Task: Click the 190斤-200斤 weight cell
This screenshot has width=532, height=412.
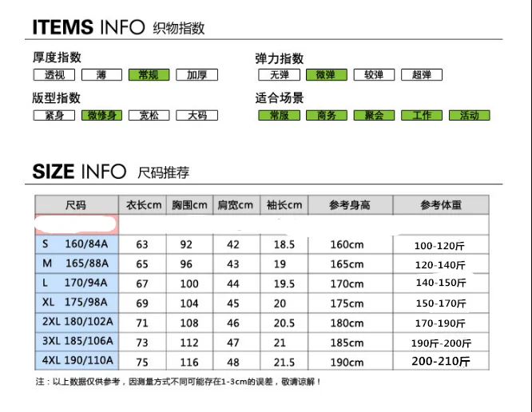Action: click(x=441, y=343)
